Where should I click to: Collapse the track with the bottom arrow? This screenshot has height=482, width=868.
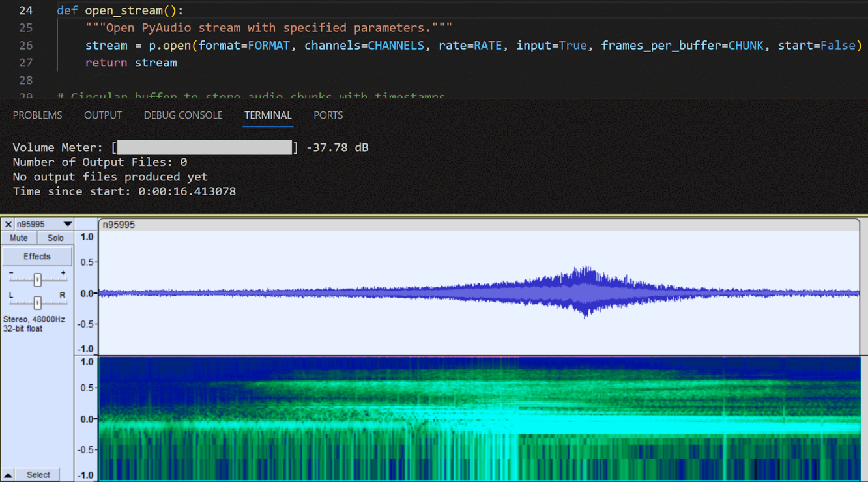pos(7,475)
